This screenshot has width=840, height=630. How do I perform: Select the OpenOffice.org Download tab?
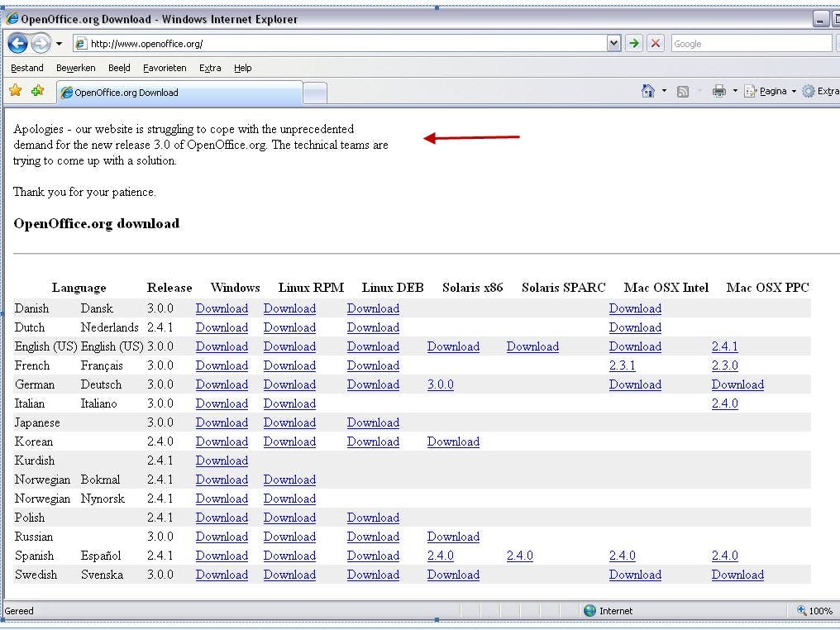(179, 92)
